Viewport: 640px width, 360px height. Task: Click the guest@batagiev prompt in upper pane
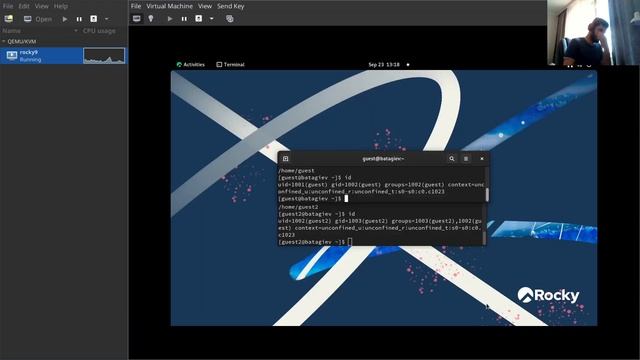coord(310,199)
